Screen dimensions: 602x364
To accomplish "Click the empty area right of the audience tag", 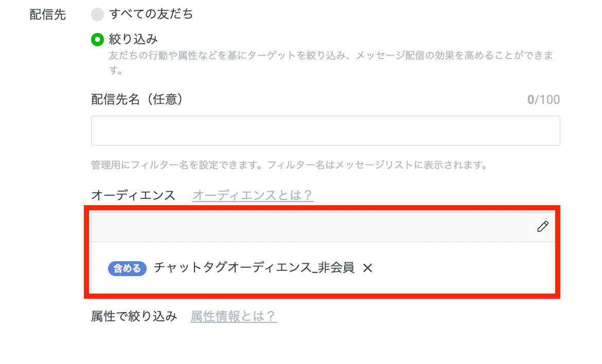I will (463, 268).
